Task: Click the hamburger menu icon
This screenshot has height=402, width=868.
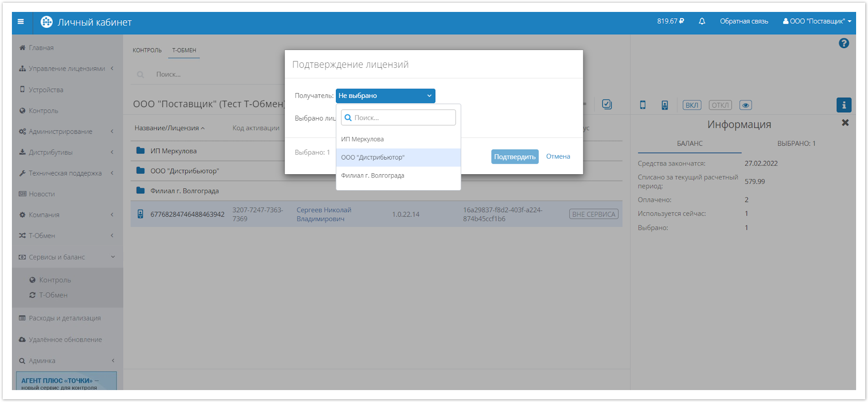Action: (21, 22)
